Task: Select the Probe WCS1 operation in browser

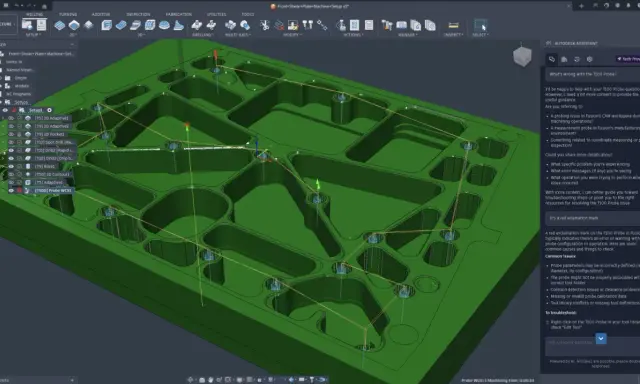Action: [x=53, y=191]
